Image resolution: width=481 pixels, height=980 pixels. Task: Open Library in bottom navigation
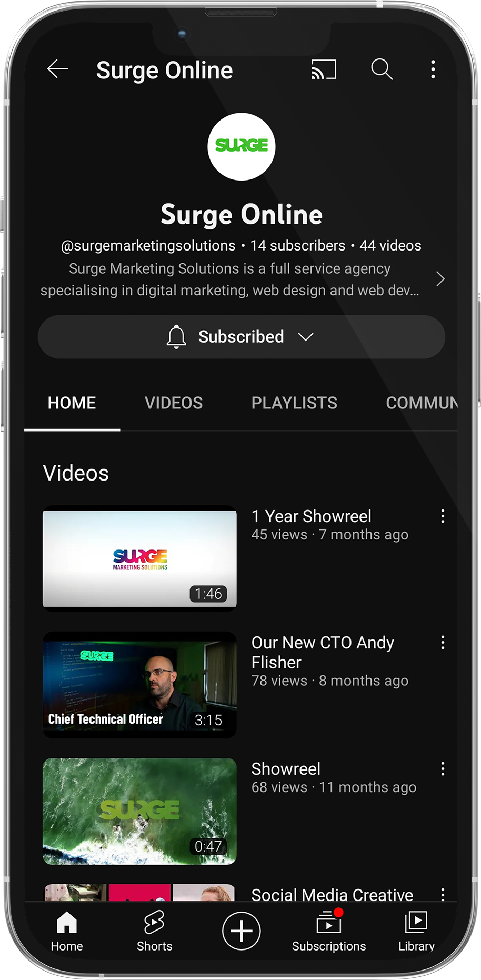coord(416,932)
